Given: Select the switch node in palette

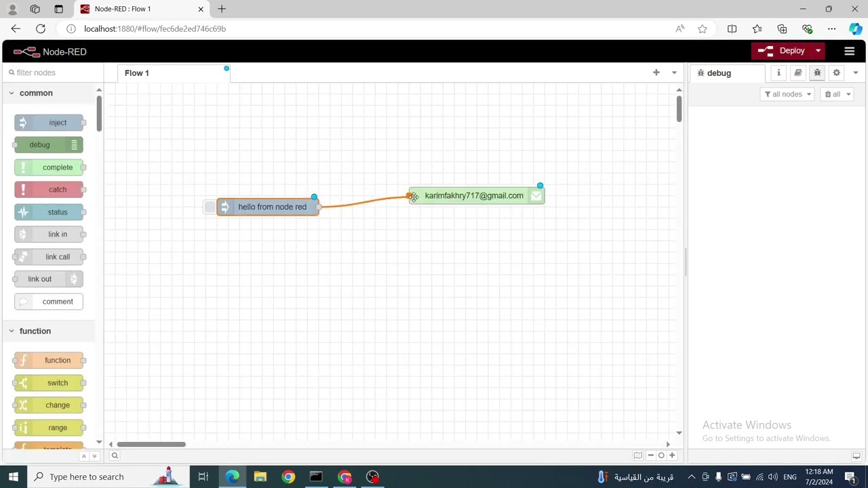Looking at the screenshot, I should pyautogui.click(x=49, y=383).
